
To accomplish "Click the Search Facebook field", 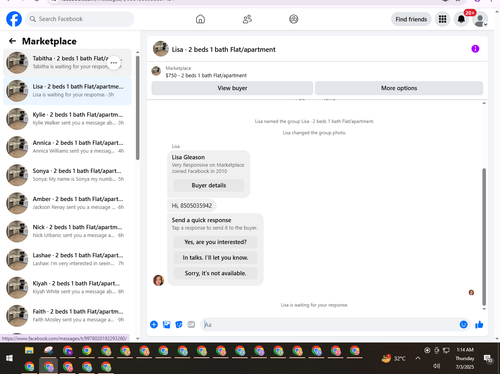I will pyautogui.click(x=80, y=19).
